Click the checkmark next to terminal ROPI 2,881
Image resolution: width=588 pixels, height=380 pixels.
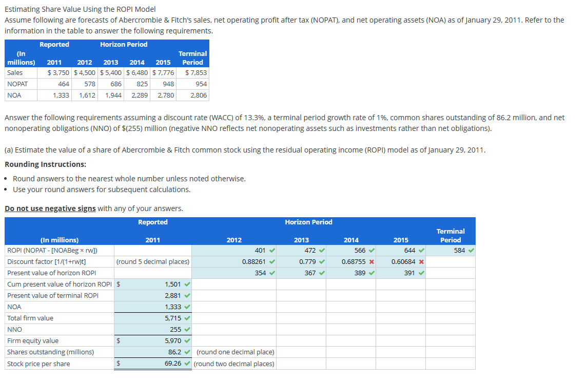pos(188,295)
